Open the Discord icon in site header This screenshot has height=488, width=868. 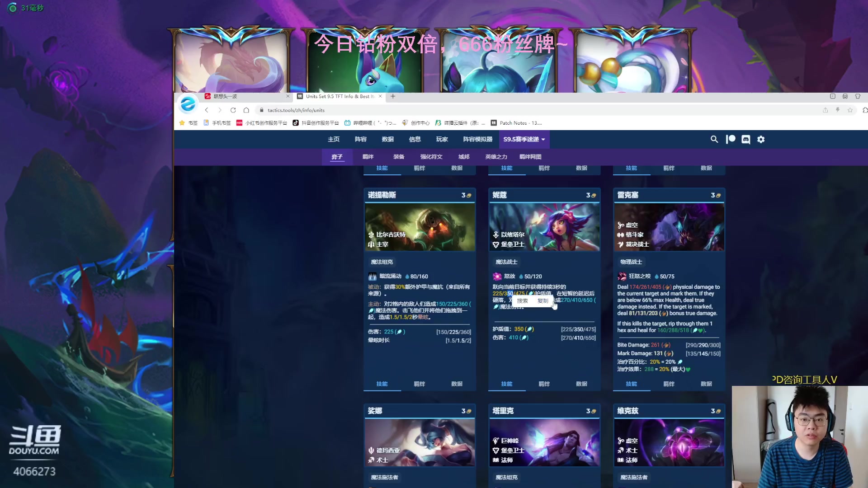coord(746,139)
